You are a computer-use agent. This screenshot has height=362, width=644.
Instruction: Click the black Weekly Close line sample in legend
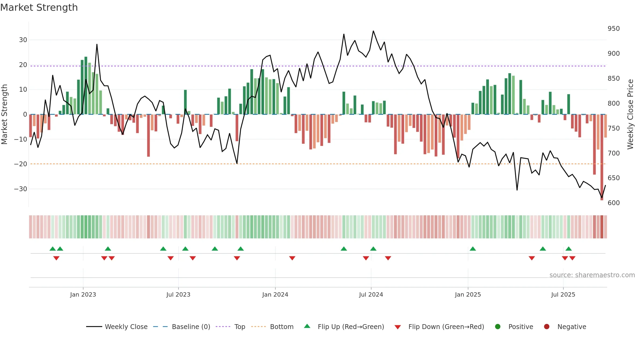coord(94,327)
